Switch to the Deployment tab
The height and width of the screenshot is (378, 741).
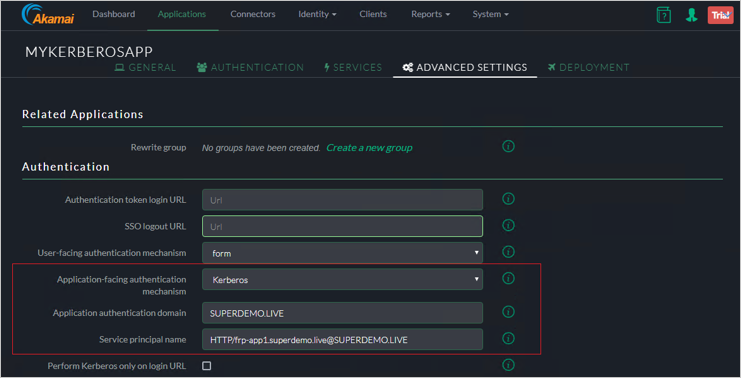[x=588, y=68]
